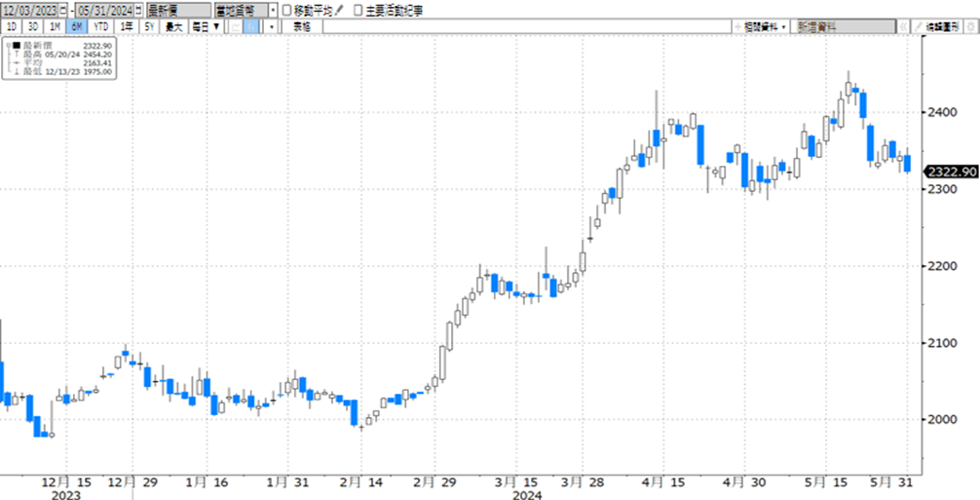
Task: Open chart settings gear icon
Action: [970, 27]
